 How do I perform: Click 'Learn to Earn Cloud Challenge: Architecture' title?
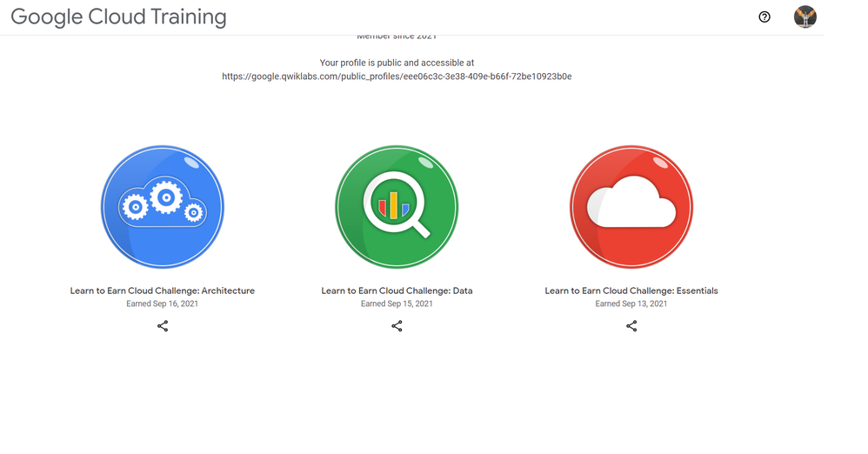162,290
